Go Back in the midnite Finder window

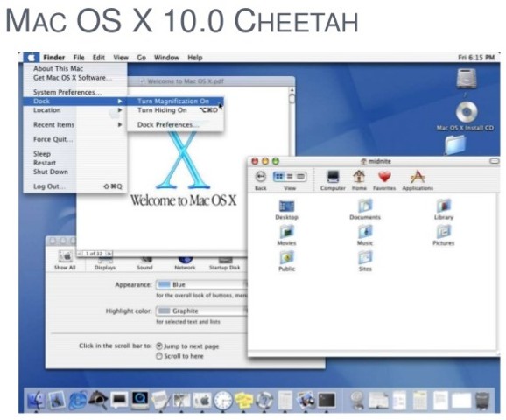[x=260, y=180]
